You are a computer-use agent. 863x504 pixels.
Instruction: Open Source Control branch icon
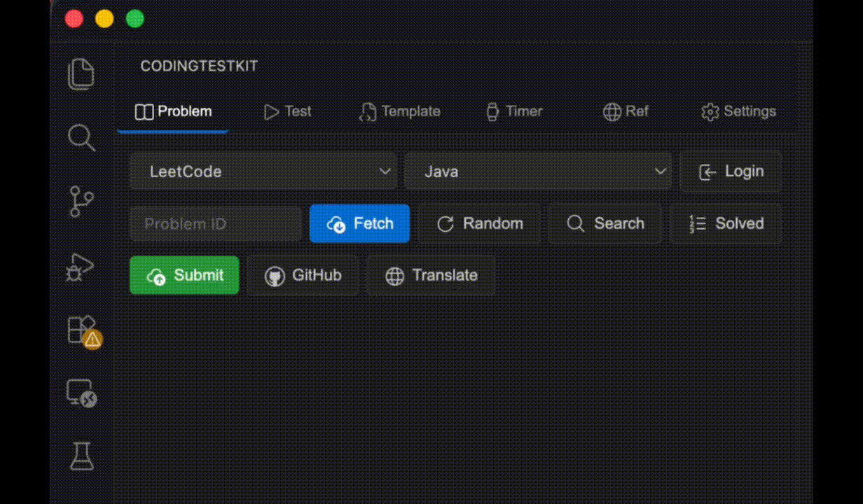[81, 202]
